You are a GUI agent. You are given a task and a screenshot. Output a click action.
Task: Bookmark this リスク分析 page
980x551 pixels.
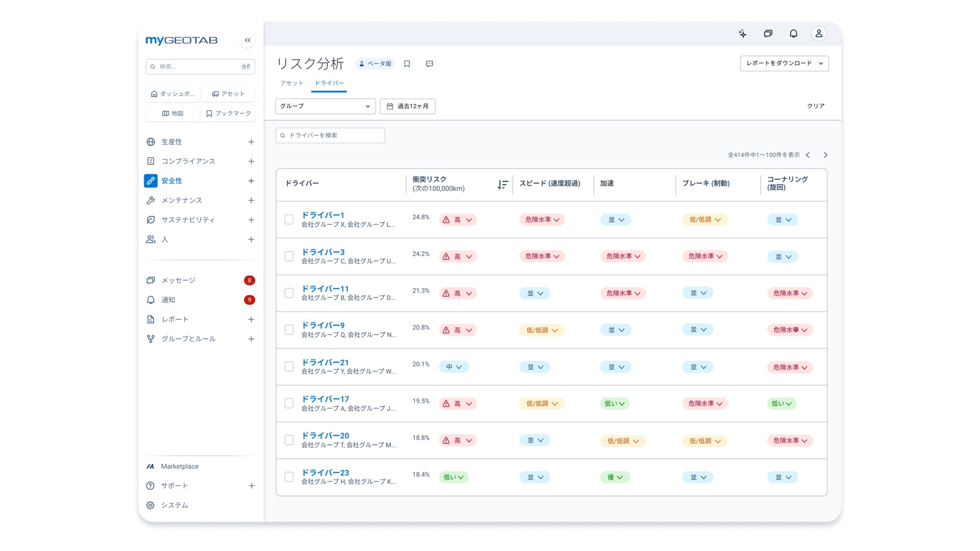pos(407,64)
